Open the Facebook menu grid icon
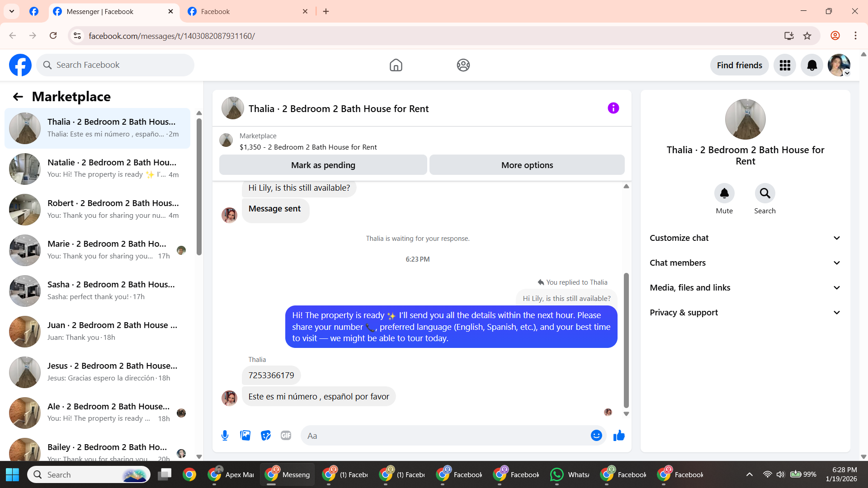The width and height of the screenshot is (868, 488). tap(785, 66)
